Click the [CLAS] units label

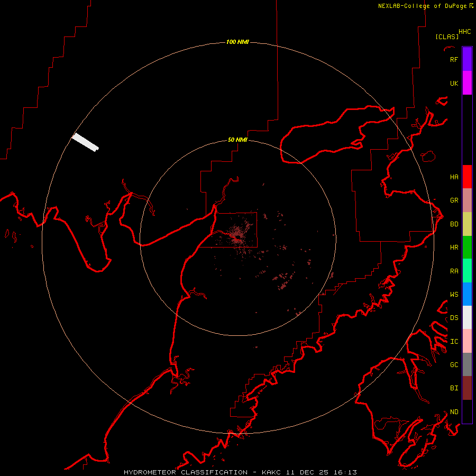447,36
